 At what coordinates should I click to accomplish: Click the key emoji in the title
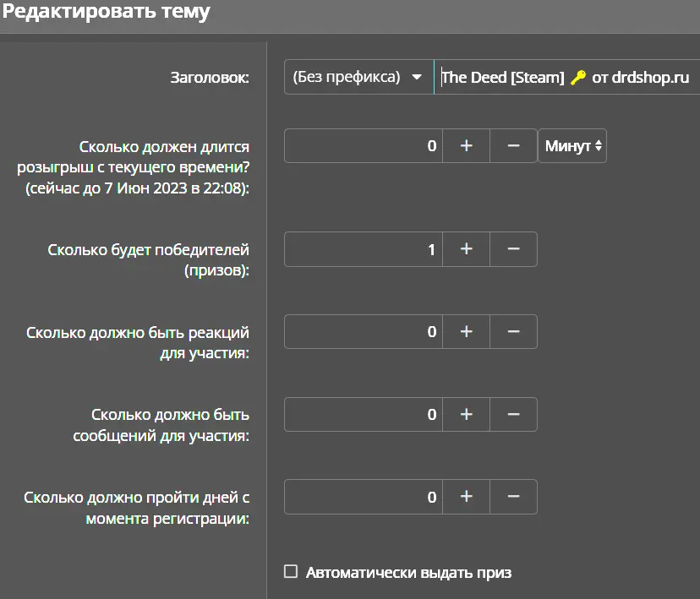click(578, 78)
